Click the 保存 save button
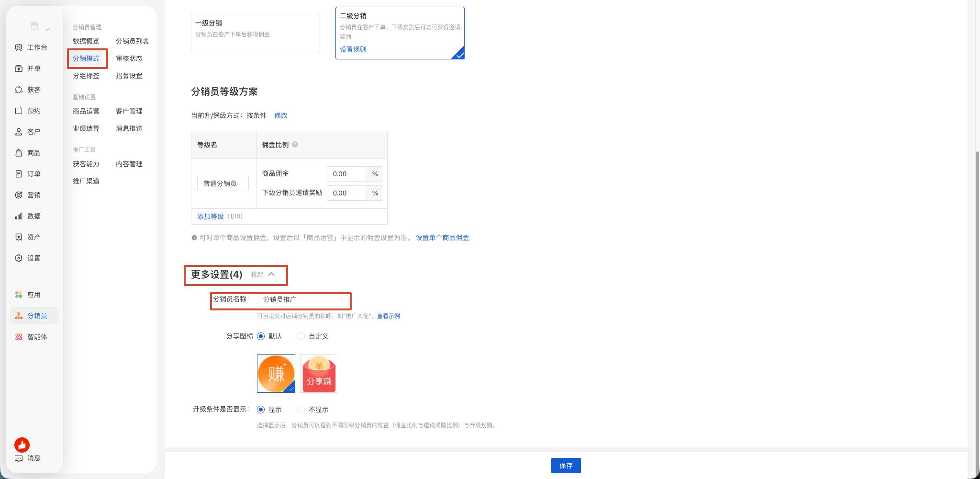Image resolution: width=980 pixels, height=479 pixels. click(x=566, y=466)
